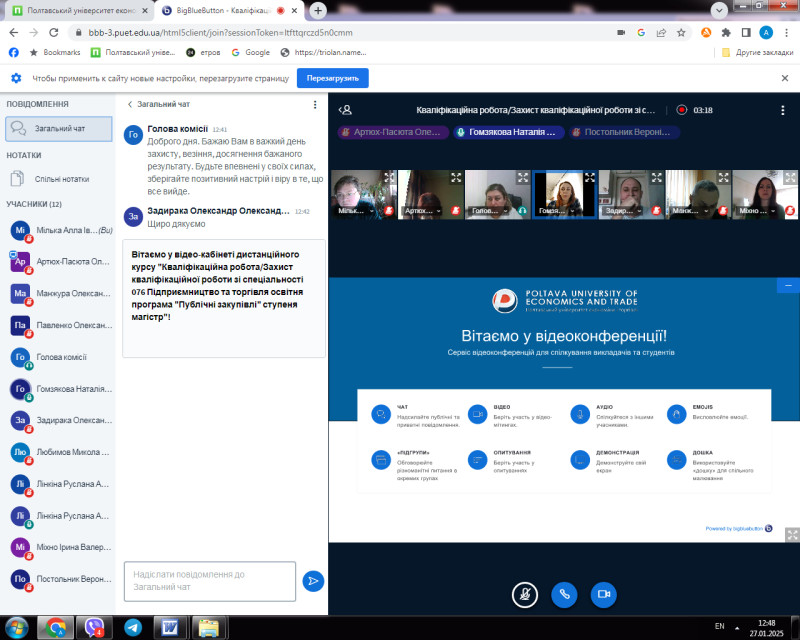Send the chat message with the arrow button
The image size is (800, 640).
(x=313, y=580)
